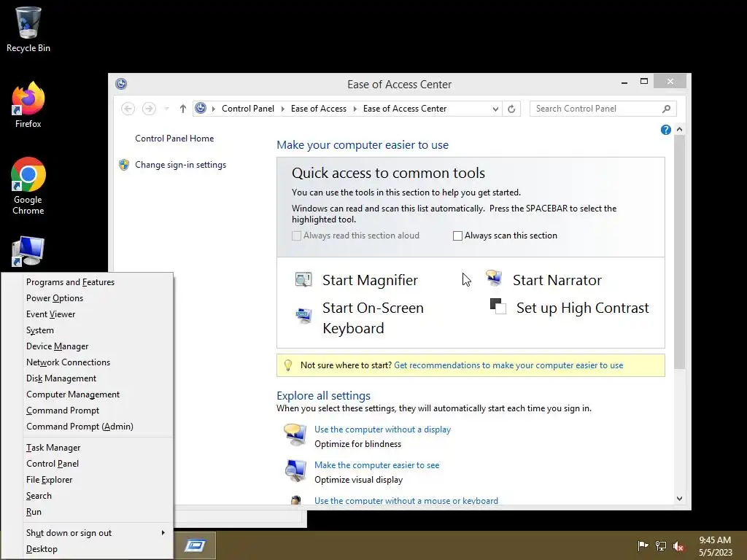The width and height of the screenshot is (747, 560).
Task: Click 'Set up High Contrast' link
Action: (x=583, y=308)
